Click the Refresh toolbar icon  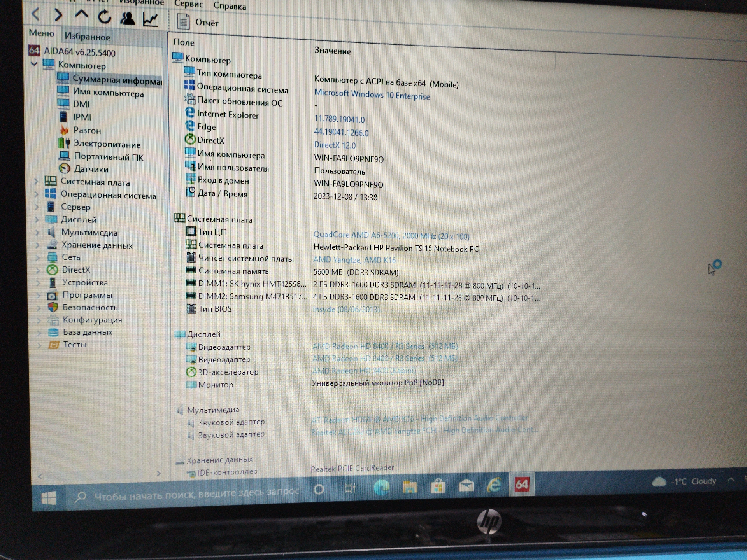104,17
